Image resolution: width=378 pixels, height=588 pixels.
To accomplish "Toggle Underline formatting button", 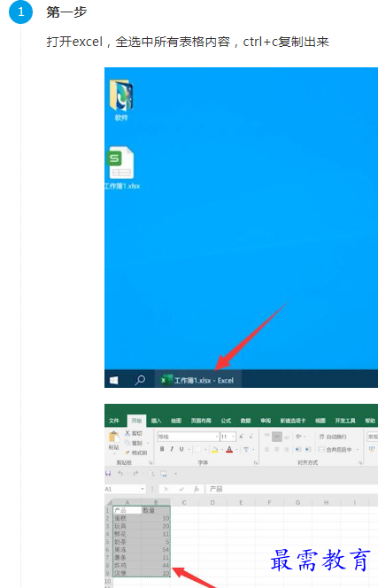I will (181, 449).
